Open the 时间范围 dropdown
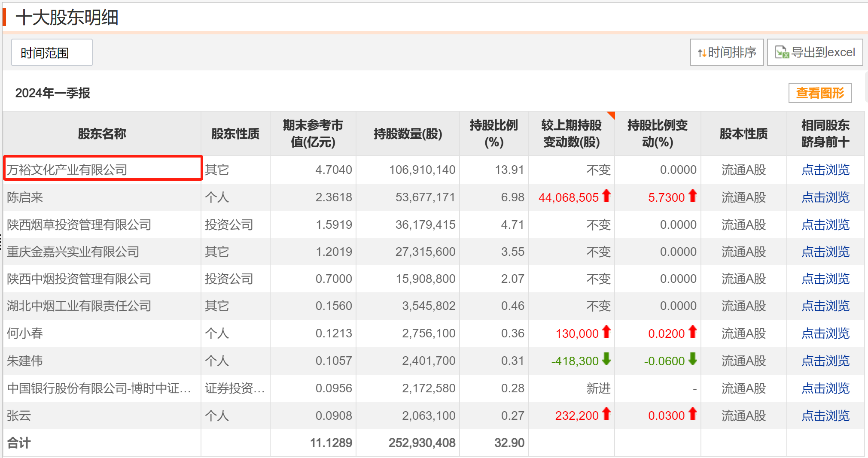This screenshot has width=868, height=458. (x=52, y=53)
